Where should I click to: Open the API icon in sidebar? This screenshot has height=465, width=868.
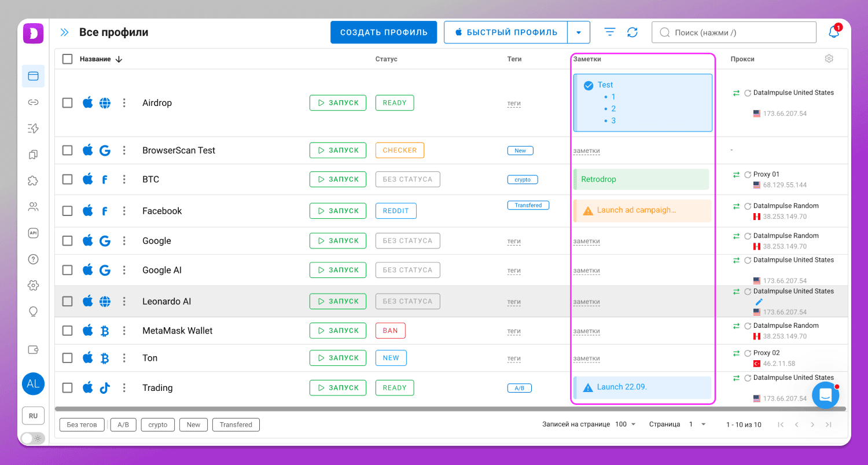pos(33,233)
